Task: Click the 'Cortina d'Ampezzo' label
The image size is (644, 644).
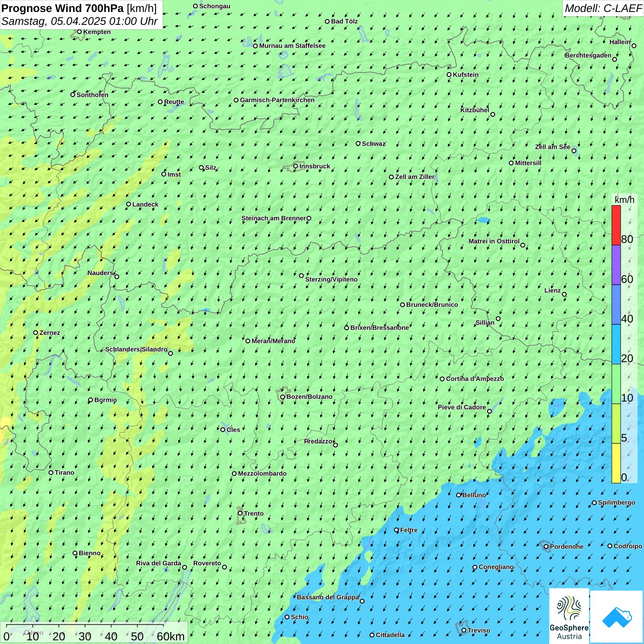Action: (x=475, y=379)
